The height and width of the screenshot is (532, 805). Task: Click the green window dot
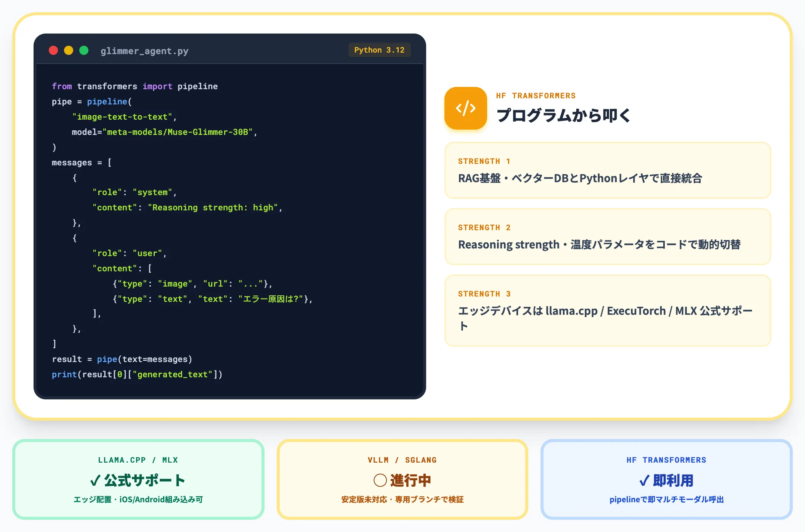(84, 50)
